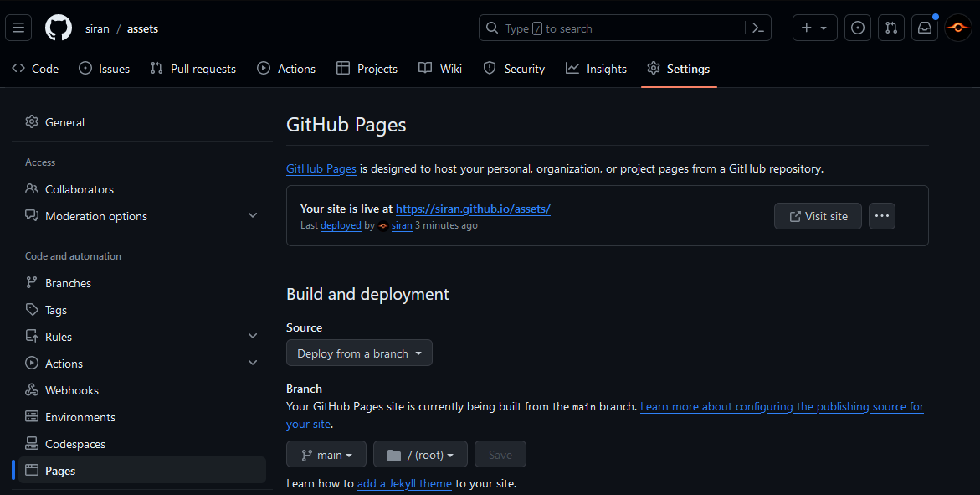Click the Visit site button

coord(818,216)
